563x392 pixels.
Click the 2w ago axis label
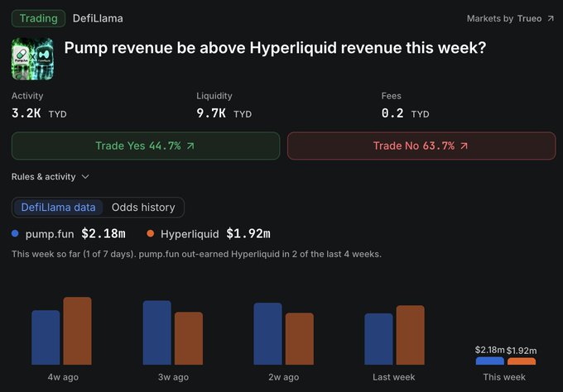(283, 377)
